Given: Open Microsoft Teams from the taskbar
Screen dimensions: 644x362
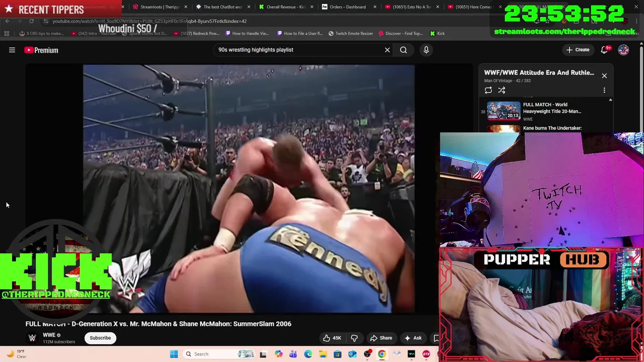Looking at the screenshot, I should [x=293, y=354].
